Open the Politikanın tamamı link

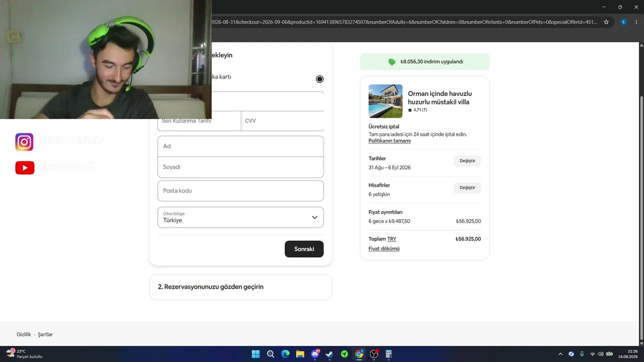click(x=389, y=141)
